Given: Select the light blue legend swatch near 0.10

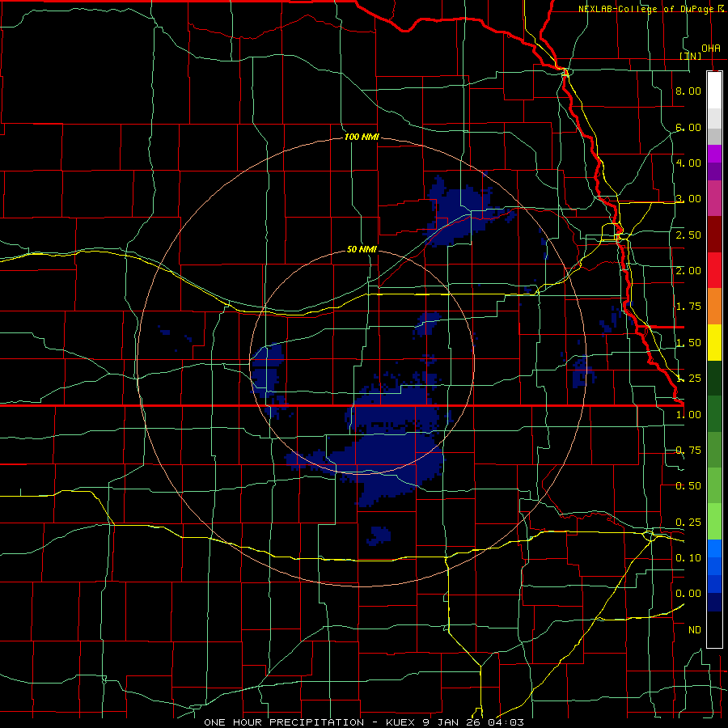Looking at the screenshot, I should click(714, 548).
